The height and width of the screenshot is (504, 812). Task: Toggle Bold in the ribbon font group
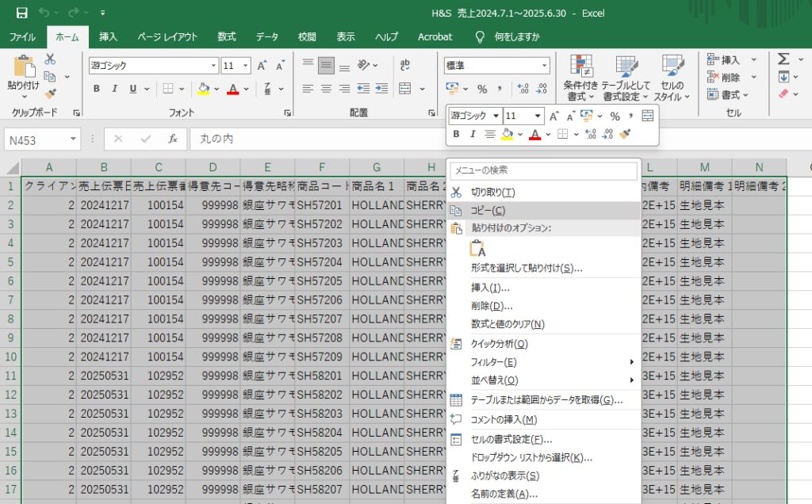(x=96, y=89)
